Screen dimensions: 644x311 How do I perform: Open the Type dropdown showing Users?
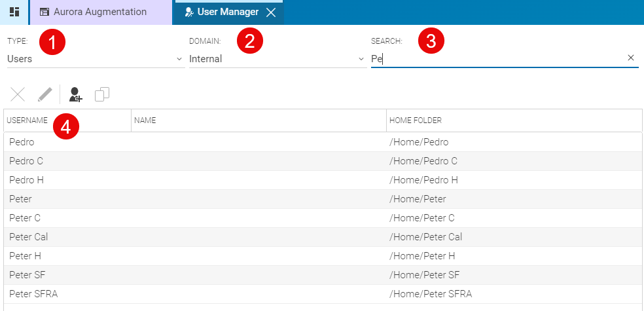[96, 59]
